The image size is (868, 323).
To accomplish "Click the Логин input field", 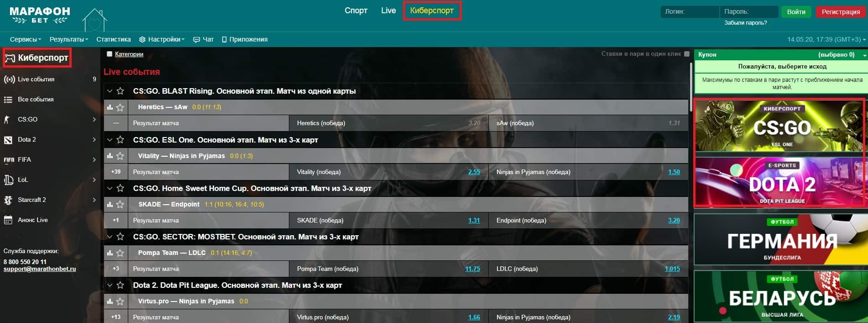I will [x=690, y=12].
